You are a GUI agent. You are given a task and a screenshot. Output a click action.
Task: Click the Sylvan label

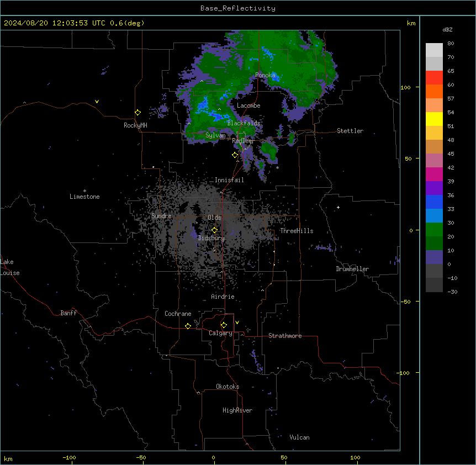point(215,135)
